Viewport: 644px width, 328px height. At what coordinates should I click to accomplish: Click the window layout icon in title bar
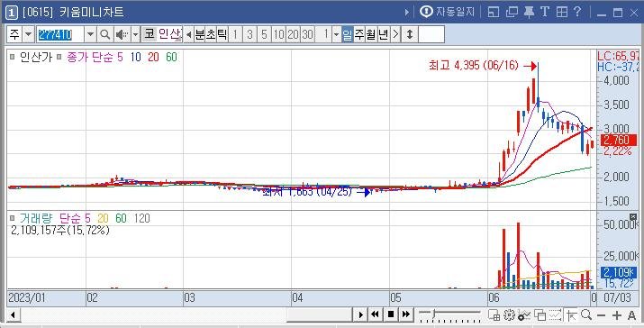click(494, 13)
